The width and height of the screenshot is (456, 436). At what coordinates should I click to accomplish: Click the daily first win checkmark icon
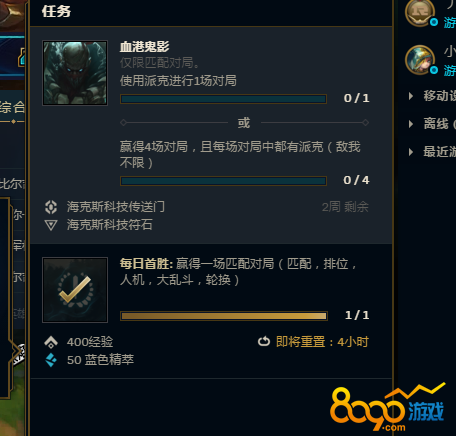pyautogui.click(x=75, y=290)
